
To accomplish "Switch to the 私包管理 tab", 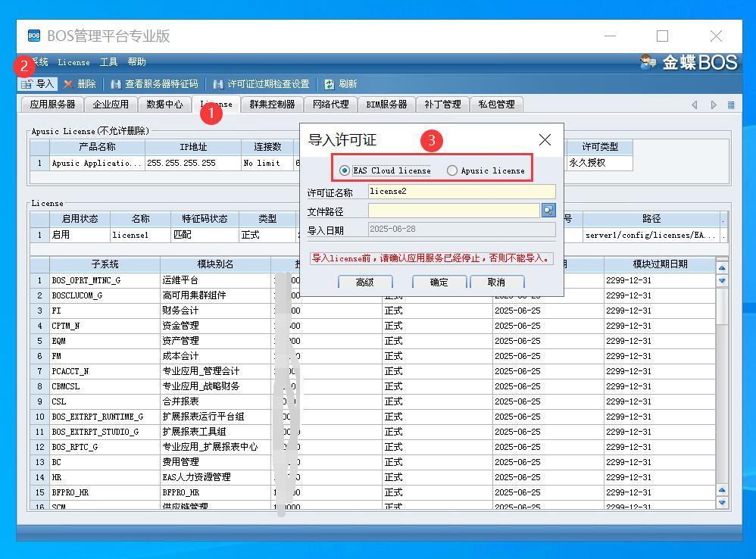I will click(496, 104).
